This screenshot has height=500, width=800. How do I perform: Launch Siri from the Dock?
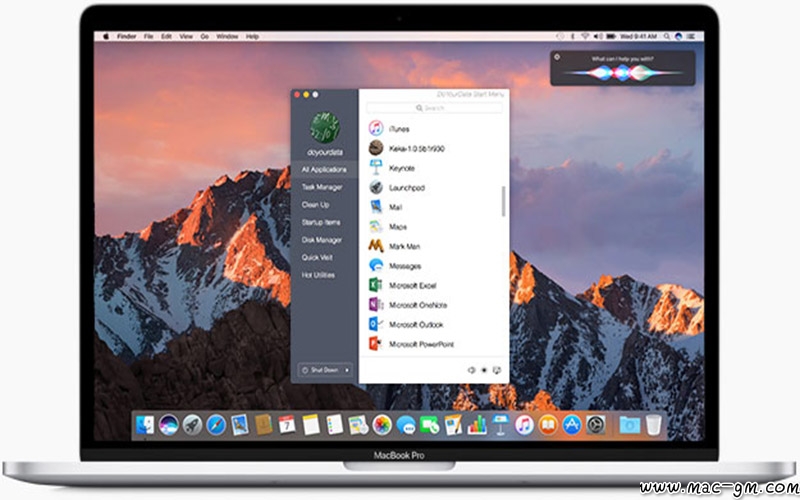pos(169,424)
